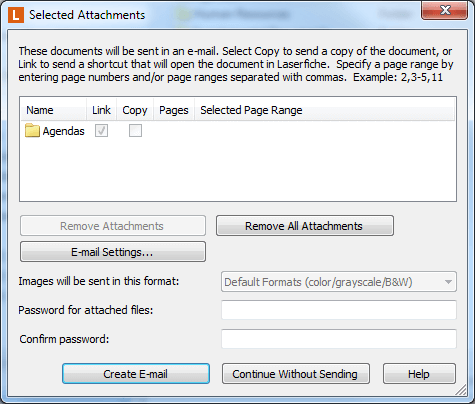Click the Pages column header
This screenshot has height=404, width=475.
[174, 110]
